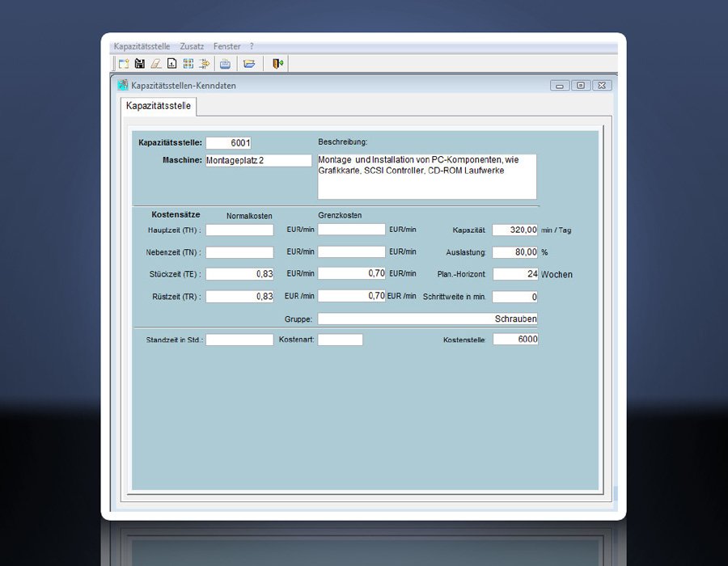Minimize the Kapazitätsstellen-Kenndaten window
This screenshot has width=728, height=566.
560,86
